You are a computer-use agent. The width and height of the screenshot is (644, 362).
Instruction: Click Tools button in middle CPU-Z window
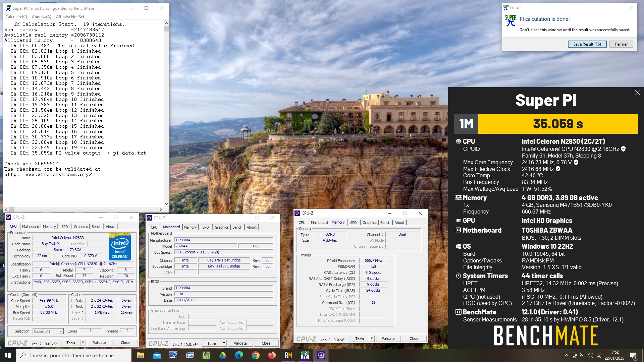(x=212, y=343)
